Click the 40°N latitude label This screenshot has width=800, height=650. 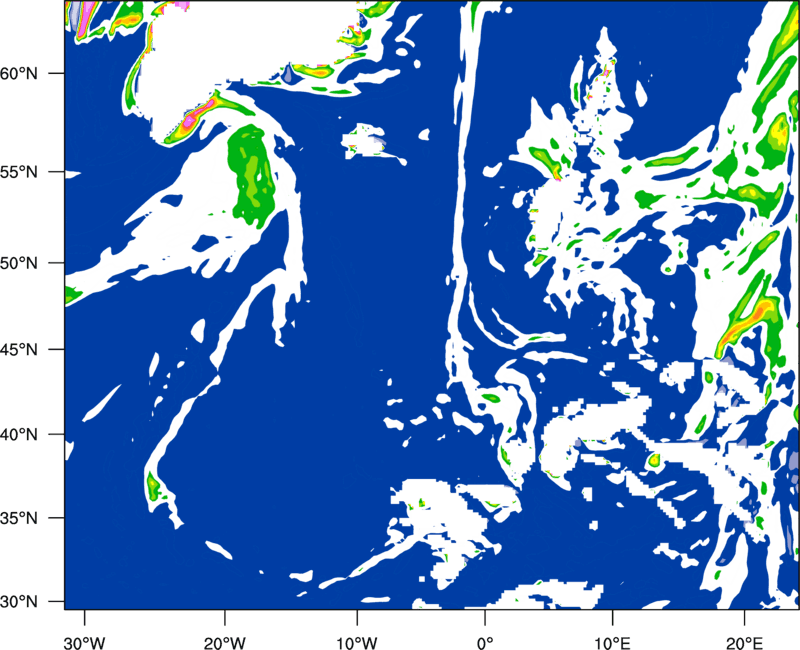19,435
